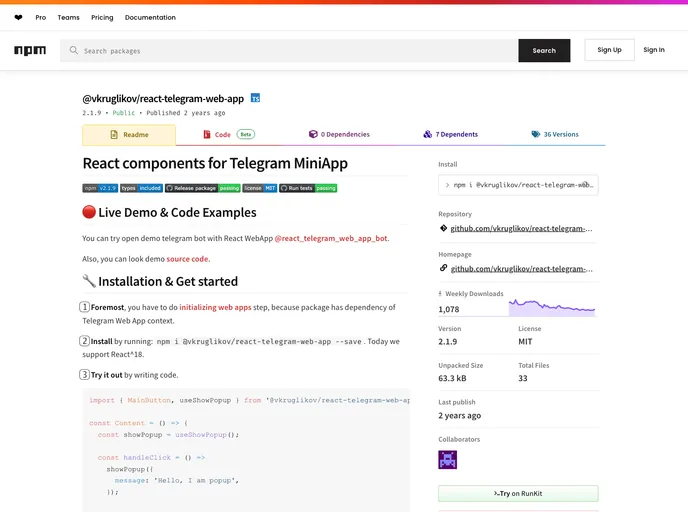Click the Installation & Get started heading
The width and height of the screenshot is (688, 512).
(160, 281)
